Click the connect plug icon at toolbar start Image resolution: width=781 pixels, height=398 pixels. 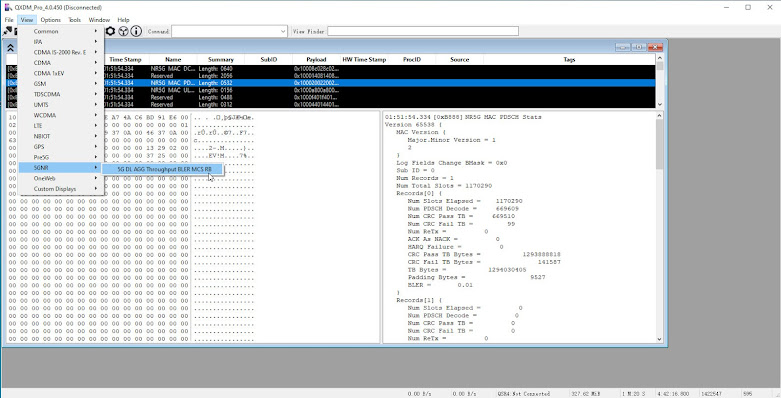coord(7,31)
